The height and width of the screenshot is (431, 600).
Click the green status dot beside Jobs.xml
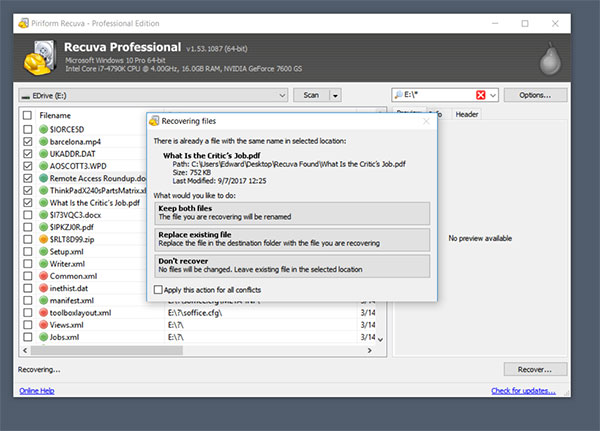(x=42, y=338)
